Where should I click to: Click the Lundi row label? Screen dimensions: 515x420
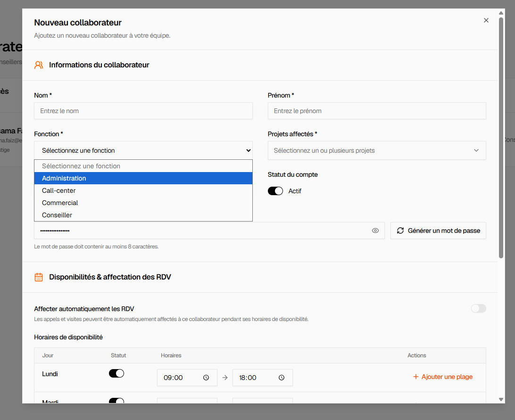(x=50, y=374)
